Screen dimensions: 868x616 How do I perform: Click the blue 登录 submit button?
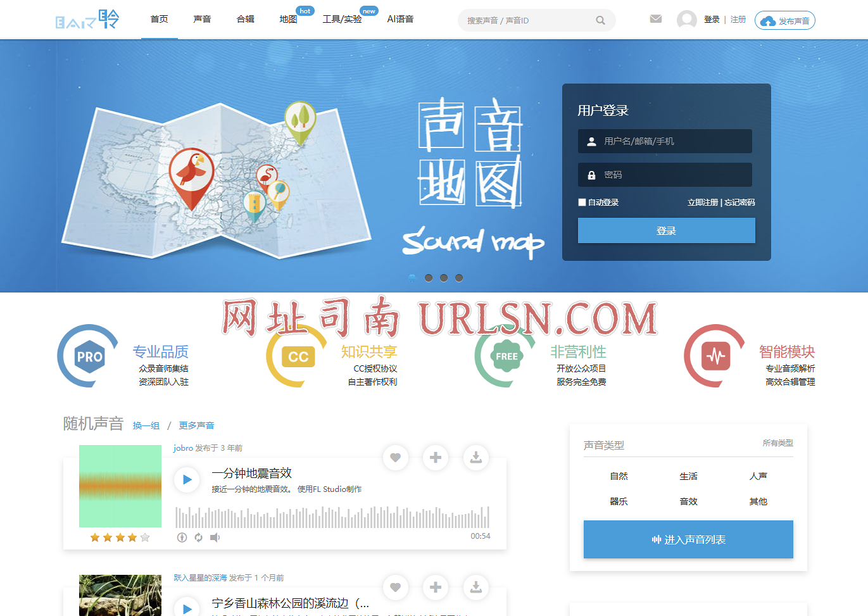(x=666, y=230)
